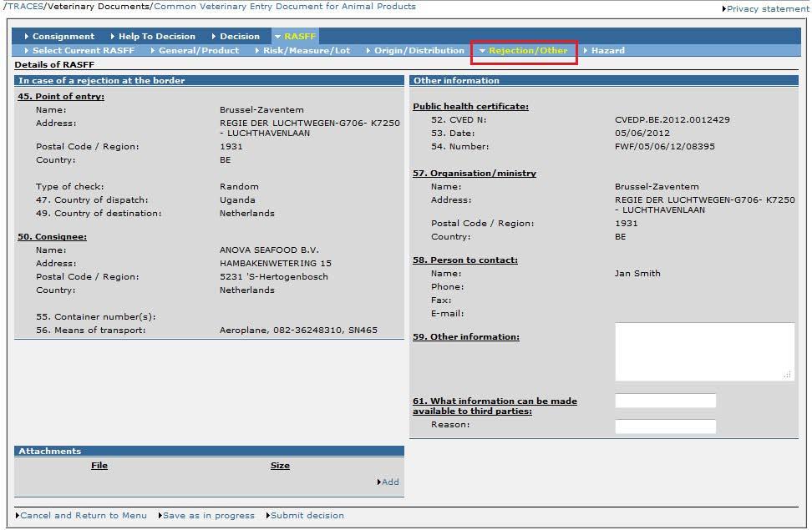Viewport: 812px width, 530px height.
Task: Click Add attachment link
Action: point(390,482)
